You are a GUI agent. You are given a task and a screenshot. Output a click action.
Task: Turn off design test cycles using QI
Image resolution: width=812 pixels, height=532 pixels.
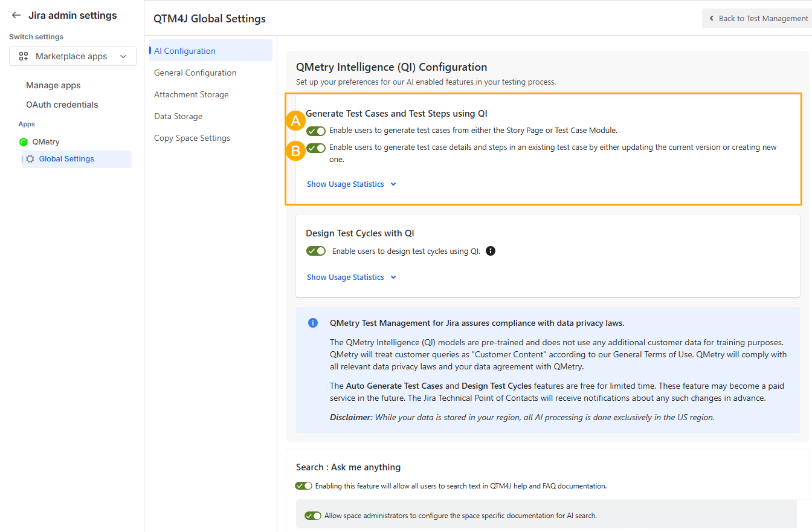click(x=316, y=251)
